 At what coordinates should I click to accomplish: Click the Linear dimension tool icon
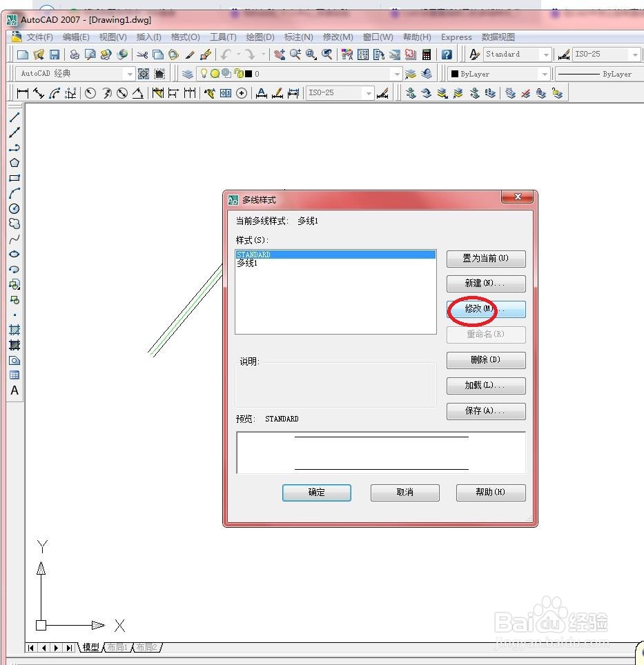(x=22, y=93)
